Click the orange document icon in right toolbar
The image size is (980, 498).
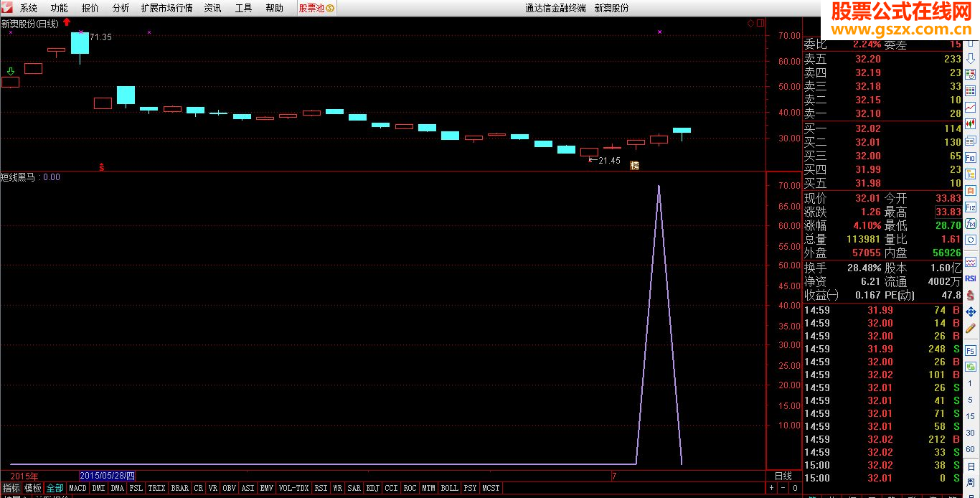click(971, 190)
